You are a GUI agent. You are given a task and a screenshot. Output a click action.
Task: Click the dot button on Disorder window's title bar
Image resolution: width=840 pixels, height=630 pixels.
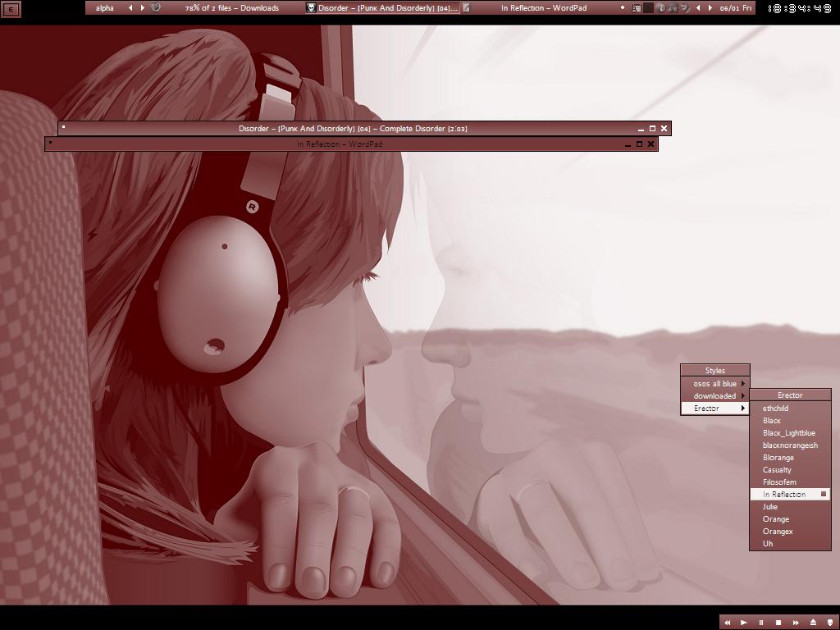coord(64,127)
